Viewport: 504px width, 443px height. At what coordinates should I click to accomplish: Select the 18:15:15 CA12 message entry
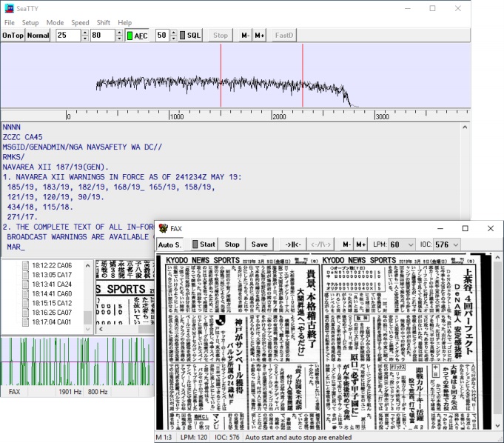(52, 304)
